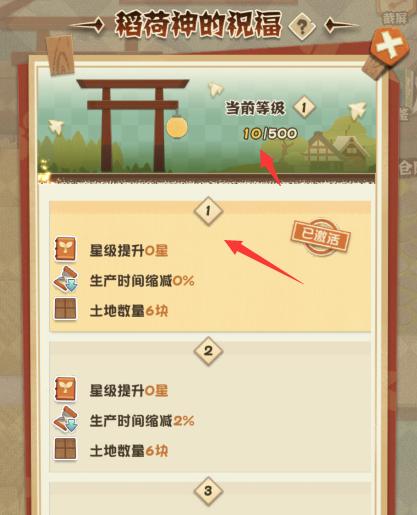
Task: Click the current level 1 diamond badge
Action: 304,107
